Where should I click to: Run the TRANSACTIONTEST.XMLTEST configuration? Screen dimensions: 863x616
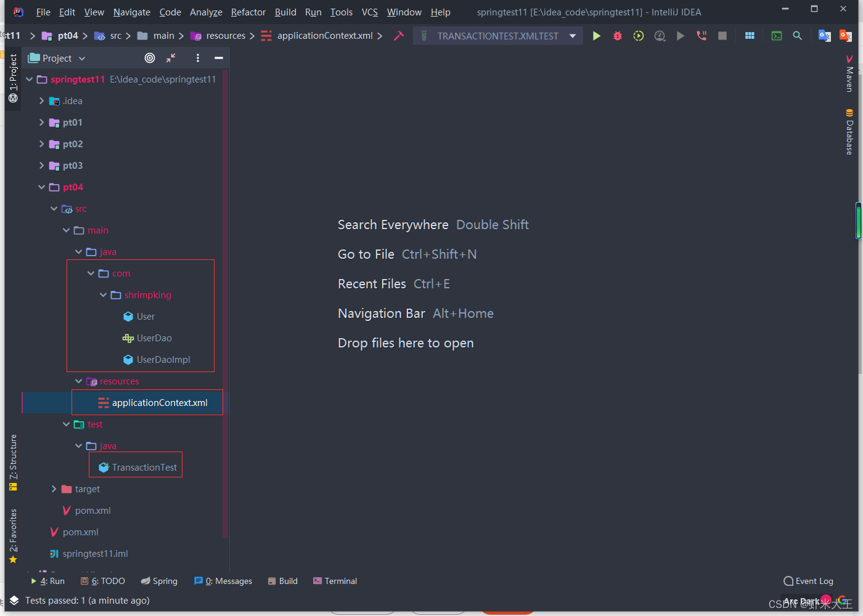(596, 35)
